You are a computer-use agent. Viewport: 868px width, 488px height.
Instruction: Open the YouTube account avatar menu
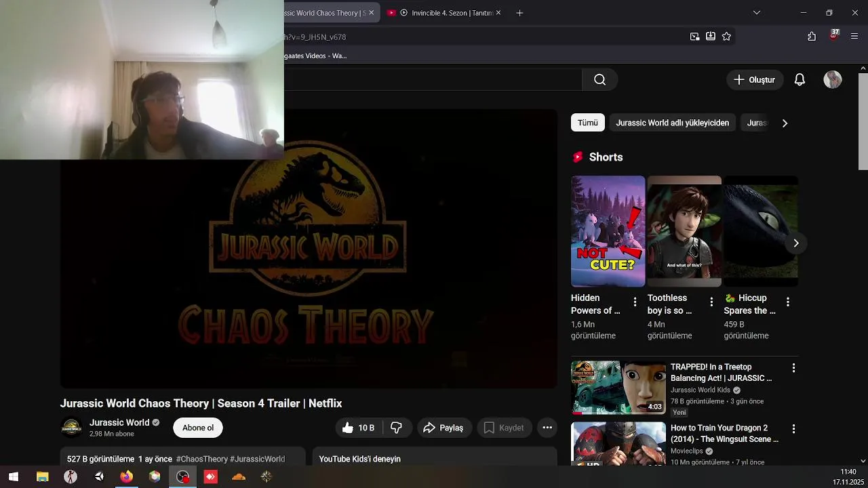tap(833, 79)
